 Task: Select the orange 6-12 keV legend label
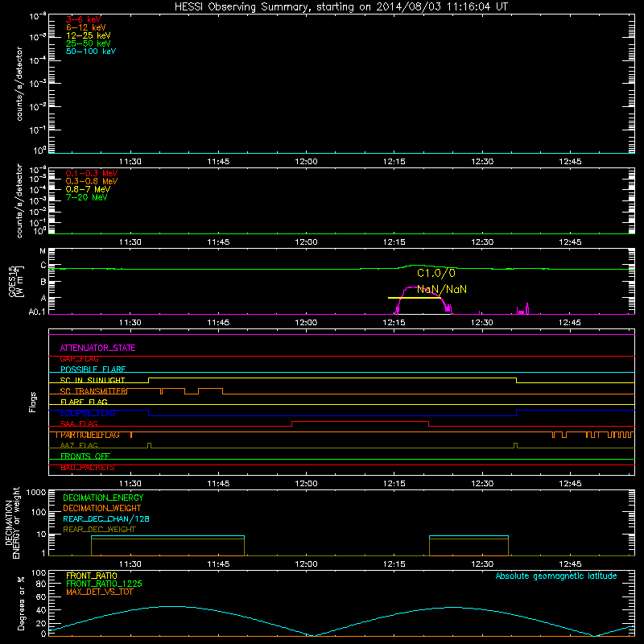[86, 27]
